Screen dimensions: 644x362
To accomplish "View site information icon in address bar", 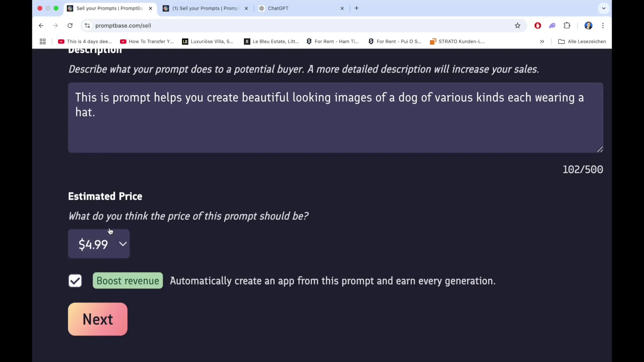I will (87, 25).
